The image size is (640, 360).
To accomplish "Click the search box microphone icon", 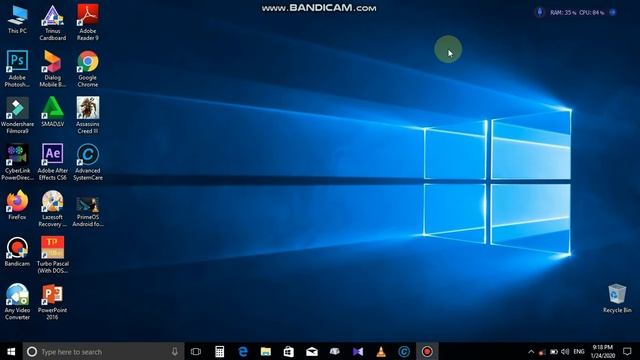I will pos(175,351).
